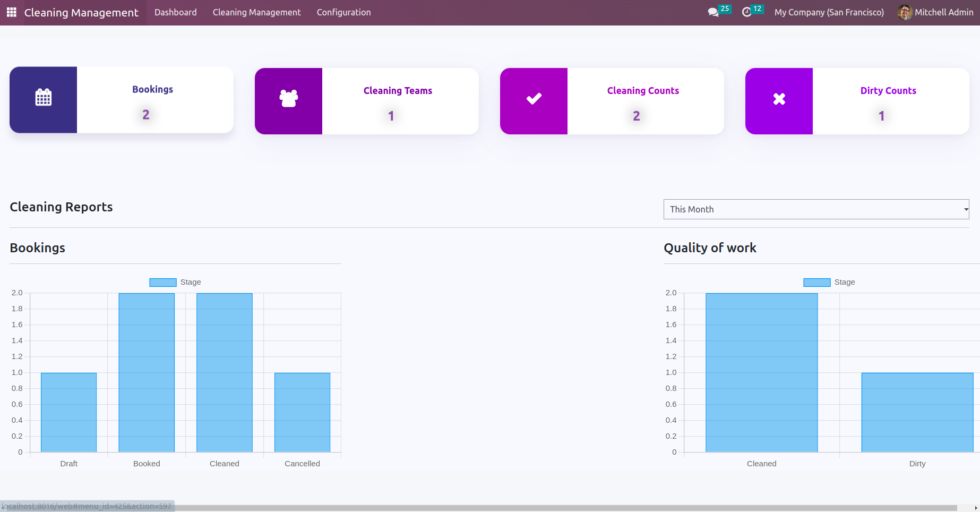
Task: Click the Dirty axis label
Action: click(917, 464)
